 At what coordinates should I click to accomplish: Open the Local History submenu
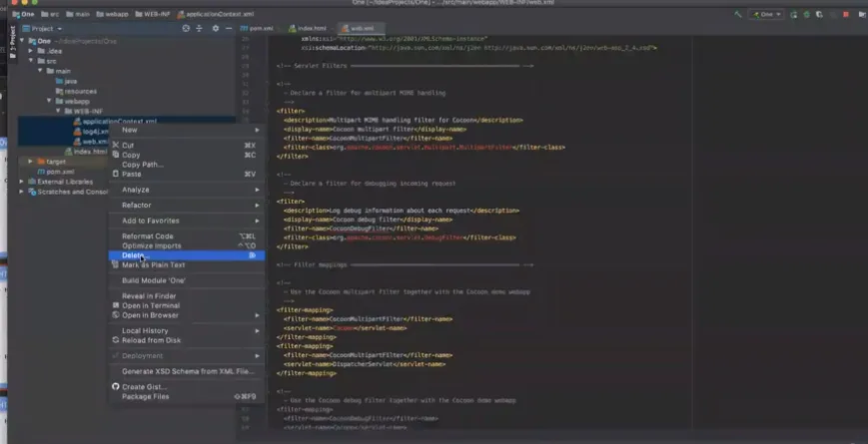[186, 330]
